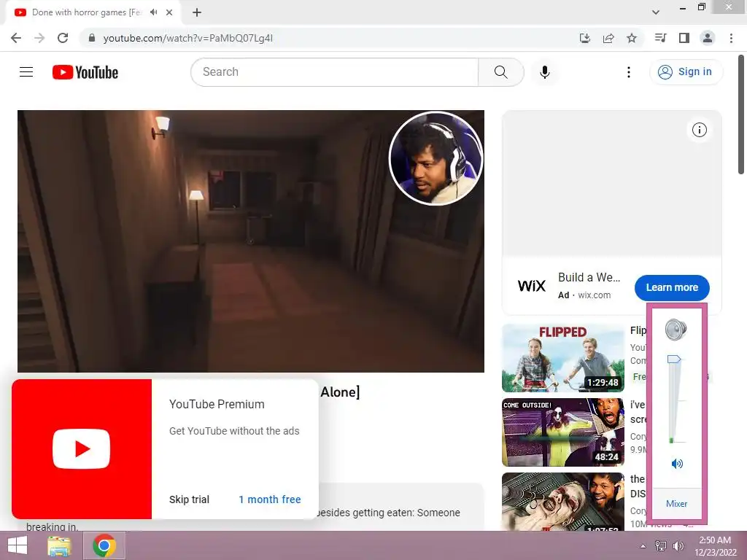Click wix.com ad link
Screen dimensions: 747x560
594,295
